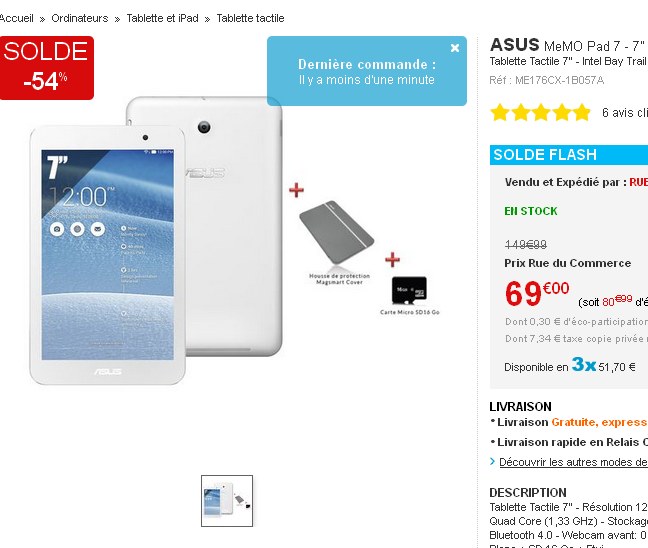Click the SOLDE -54% red badge
This screenshot has height=548, width=648.
[x=47, y=68]
